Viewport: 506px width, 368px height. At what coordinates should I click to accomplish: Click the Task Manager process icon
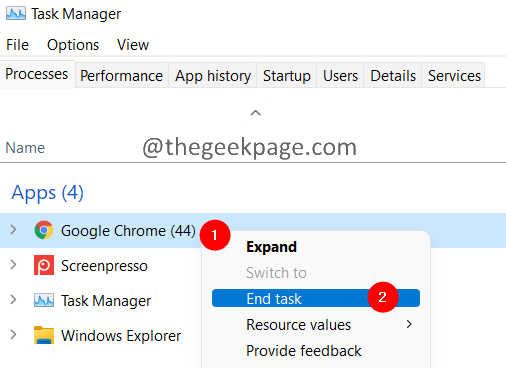point(44,300)
